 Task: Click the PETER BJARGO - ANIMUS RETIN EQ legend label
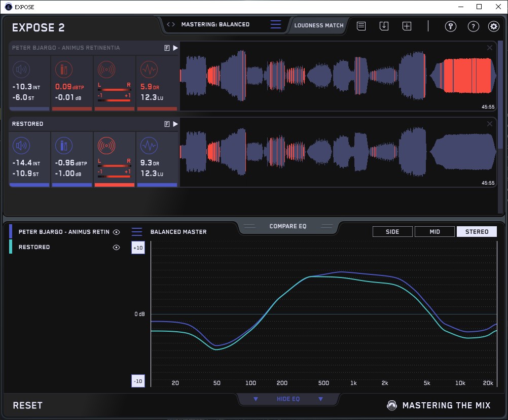64,232
